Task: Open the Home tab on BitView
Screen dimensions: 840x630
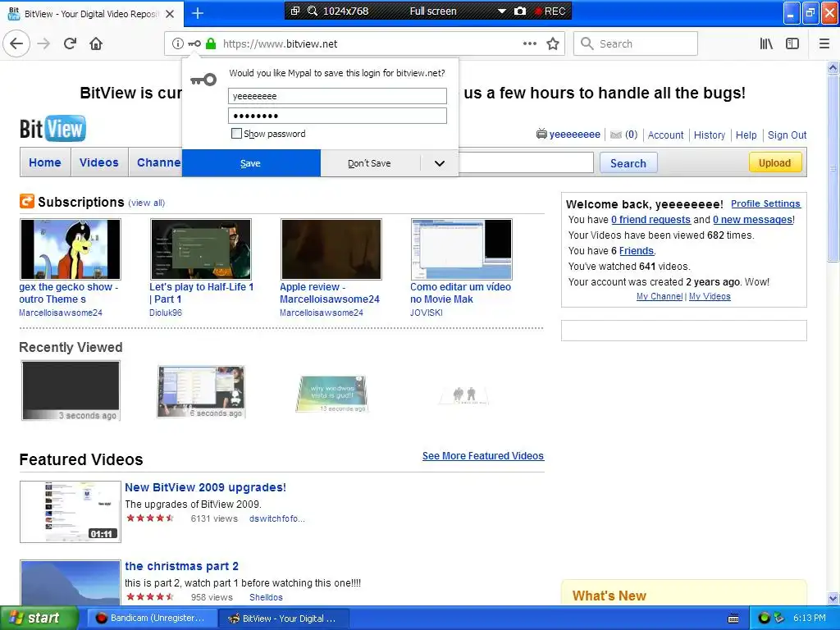Action: [45, 162]
